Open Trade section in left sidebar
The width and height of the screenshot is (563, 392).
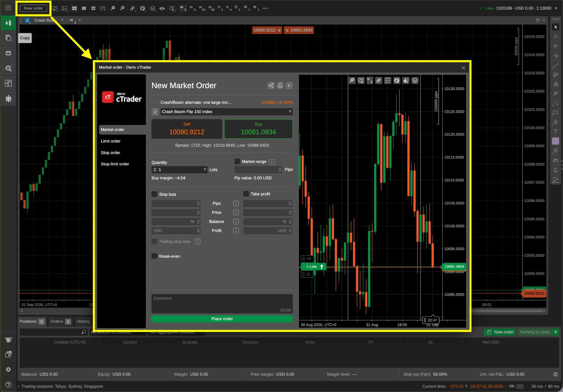point(8,23)
